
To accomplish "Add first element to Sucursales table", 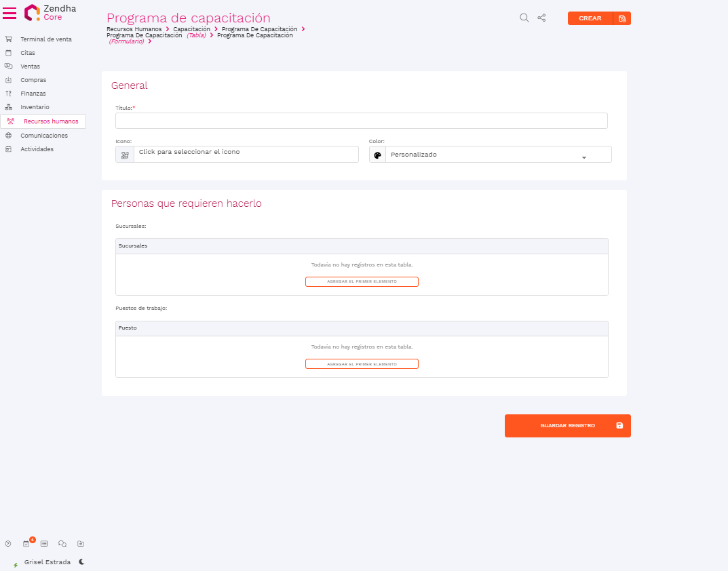I will (362, 281).
